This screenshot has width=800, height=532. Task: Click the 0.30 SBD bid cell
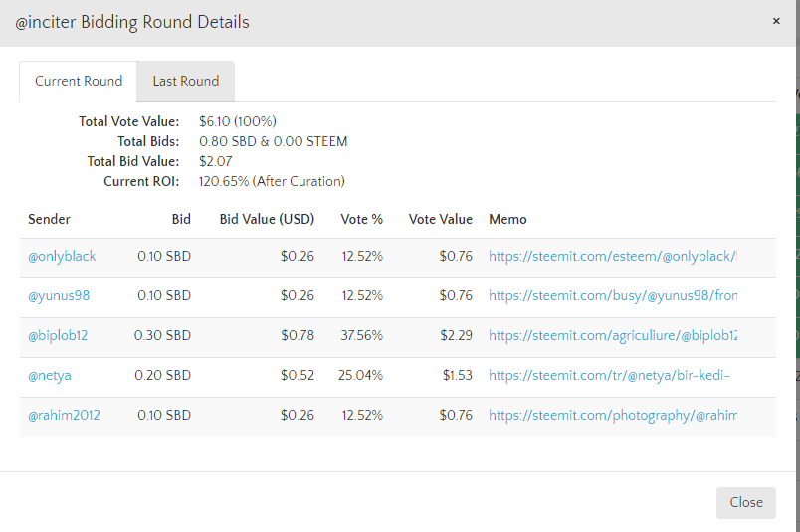point(163,336)
